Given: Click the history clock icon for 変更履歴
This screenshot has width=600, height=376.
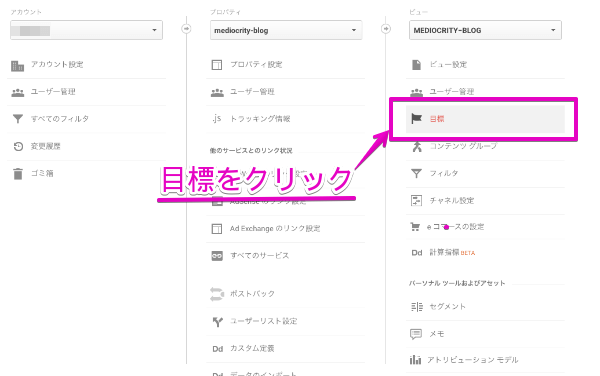Looking at the screenshot, I should [x=18, y=146].
